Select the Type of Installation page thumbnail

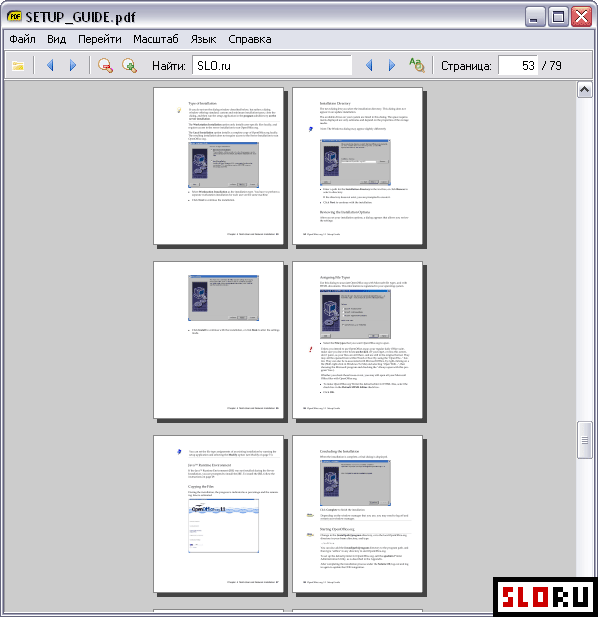point(218,166)
